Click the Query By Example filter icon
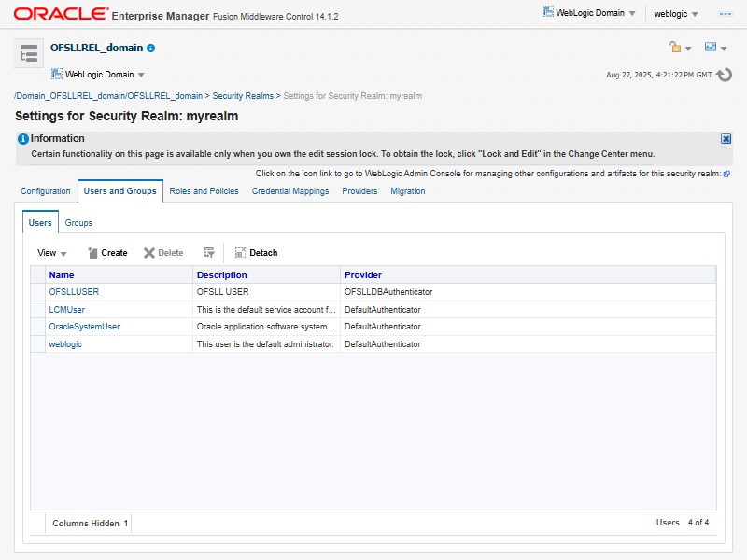The width and height of the screenshot is (747, 560). pyautogui.click(x=209, y=253)
